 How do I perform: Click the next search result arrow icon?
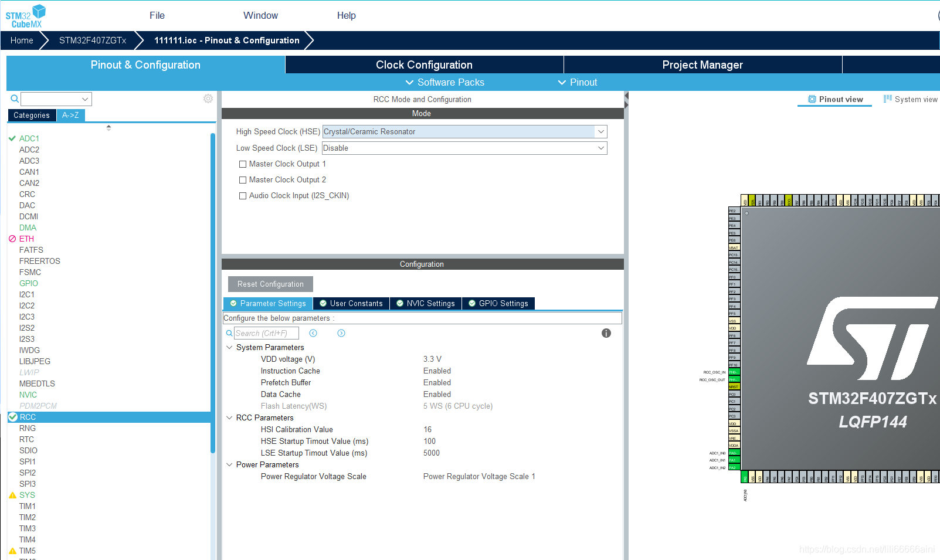pos(341,333)
